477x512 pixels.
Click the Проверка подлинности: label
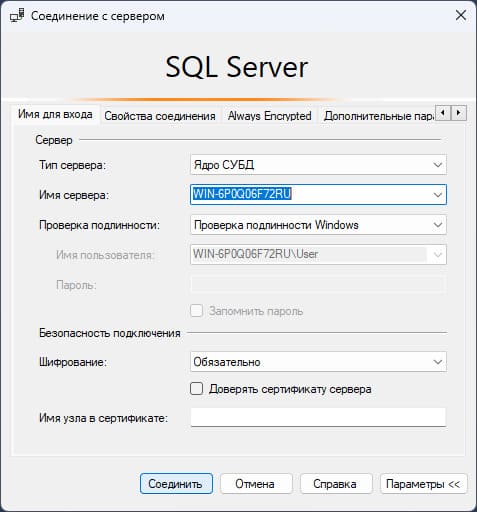point(99,225)
